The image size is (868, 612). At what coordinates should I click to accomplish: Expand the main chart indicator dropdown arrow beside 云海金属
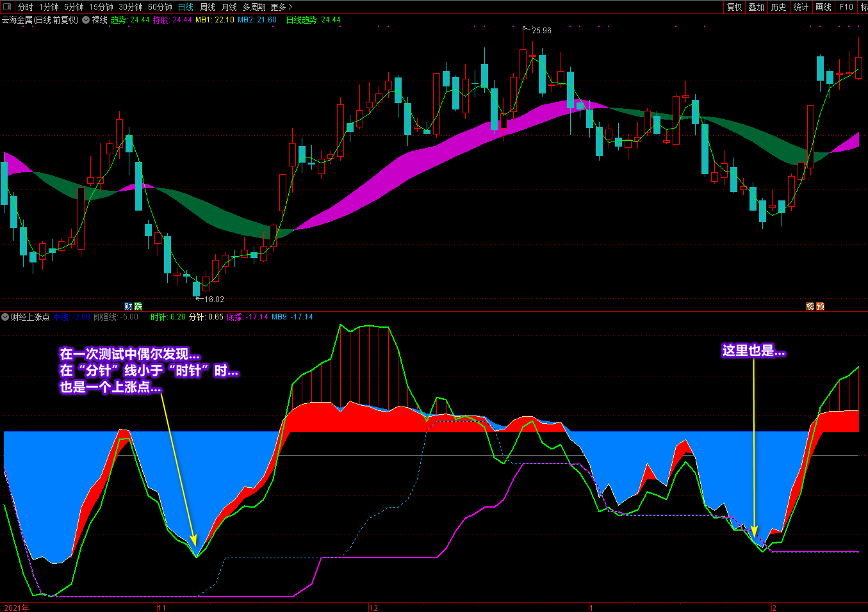click(86, 20)
